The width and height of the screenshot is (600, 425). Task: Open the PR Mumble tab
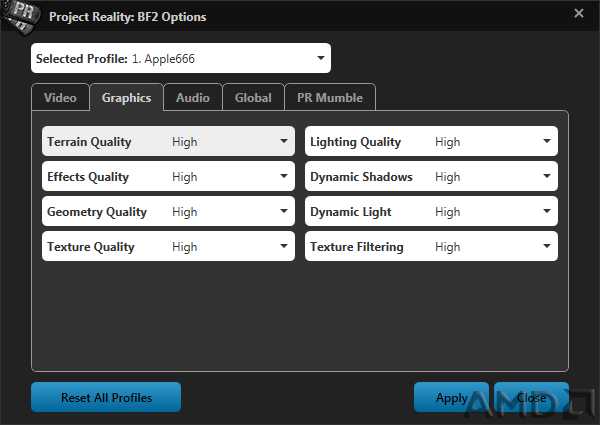point(330,97)
